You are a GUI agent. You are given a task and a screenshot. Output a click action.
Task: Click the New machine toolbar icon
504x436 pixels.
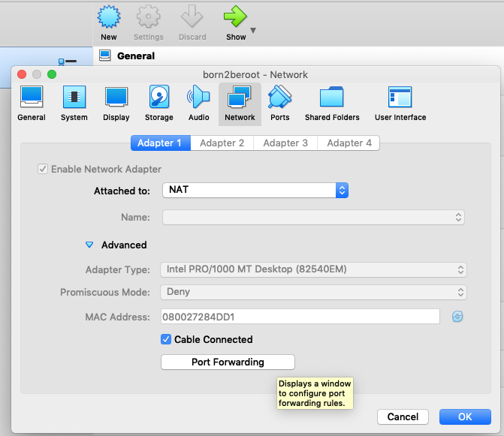pyautogui.click(x=109, y=17)
